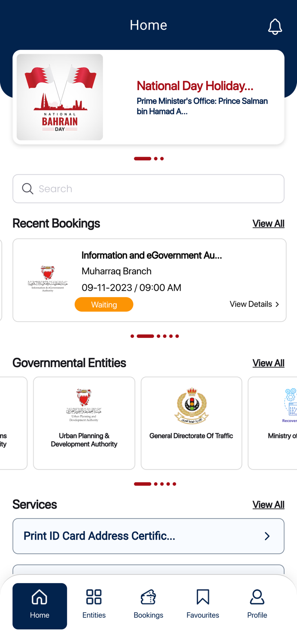Open the Favourites bookmark icon
This screenshot has height=644, width=297.
[203, 596]
